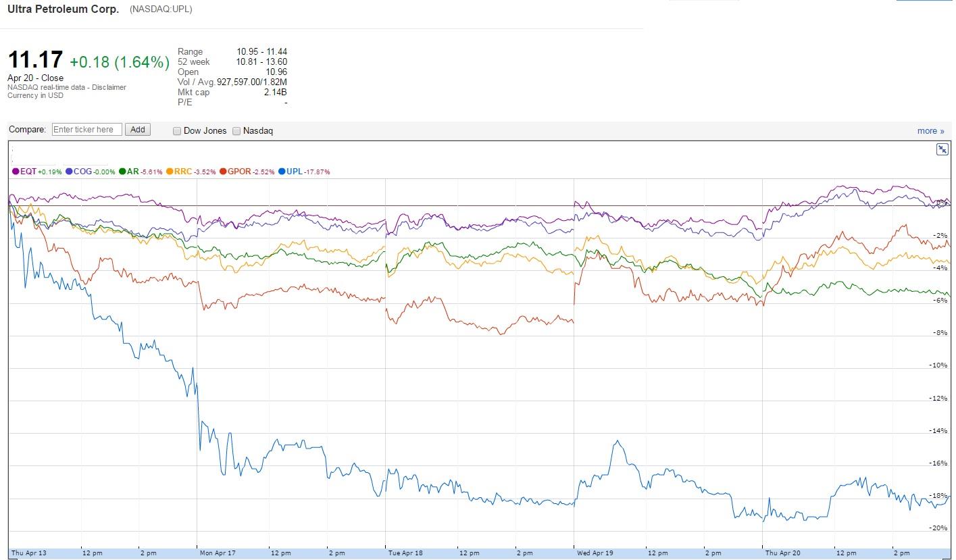Select the EQT ticker label in legend
This screenshot has height=560, width=956.
28,172
